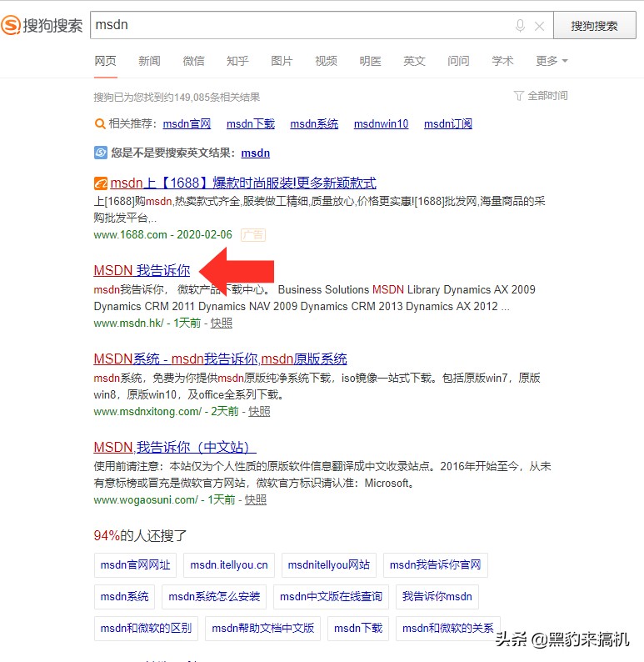Click the suggestion msdn和微软的关系
The width and height of the screenshot is (644, 662).
tap(448, 628)
